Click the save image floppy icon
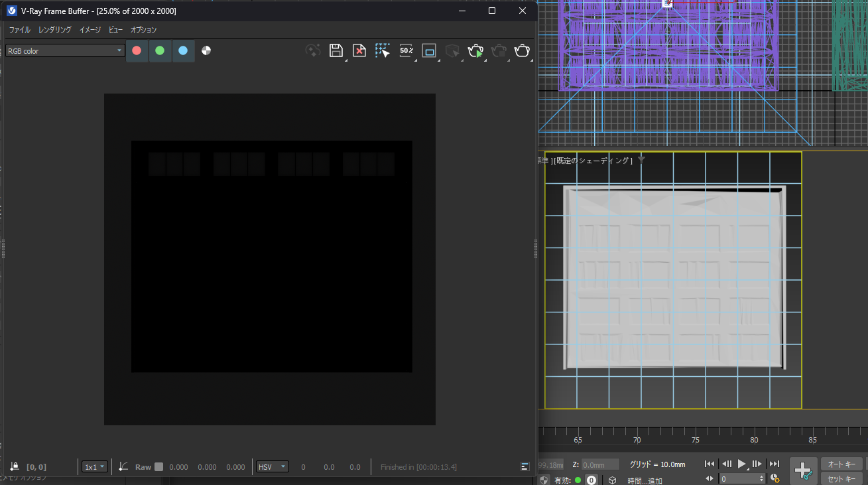Viewport: 868px width, 485px height. click(x=336, y=50)
